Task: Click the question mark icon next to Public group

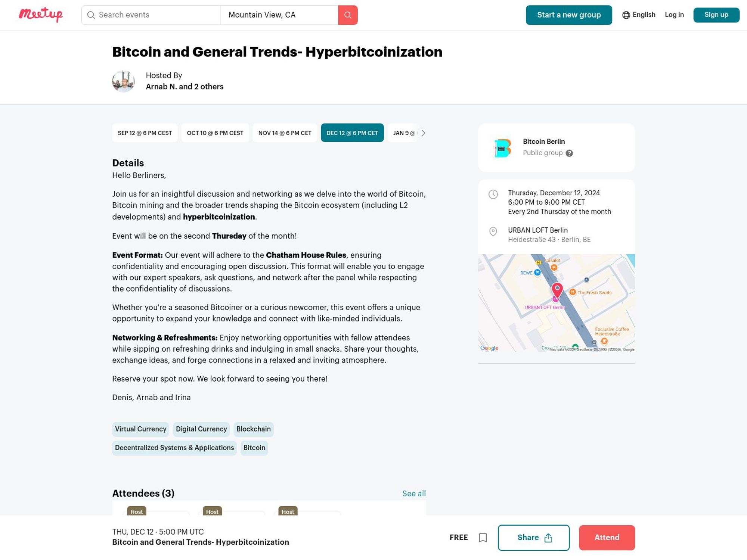Action: [x=569, y=153]
